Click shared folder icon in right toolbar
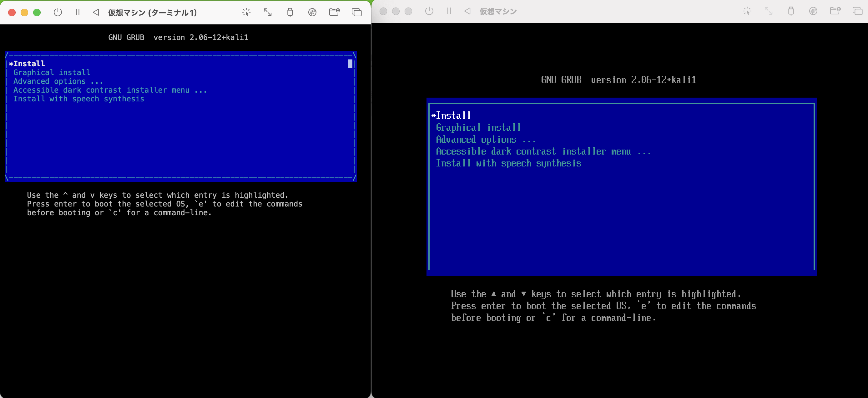868x398 pixels. [835, 11]
